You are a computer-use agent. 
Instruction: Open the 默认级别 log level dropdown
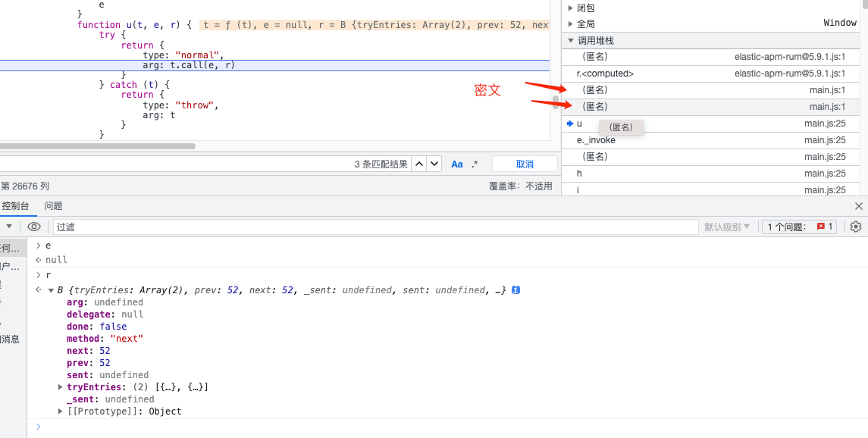(727, 227)
